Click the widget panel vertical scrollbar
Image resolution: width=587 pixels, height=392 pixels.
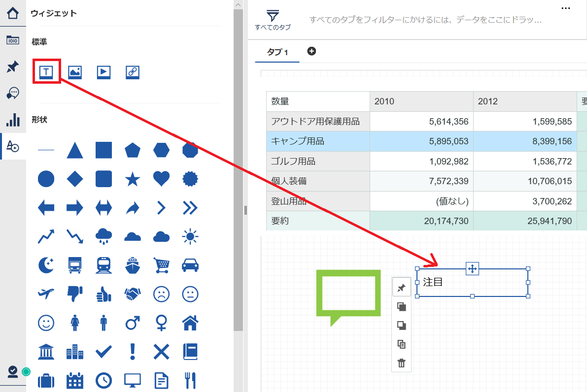click(x=238, y=170)
